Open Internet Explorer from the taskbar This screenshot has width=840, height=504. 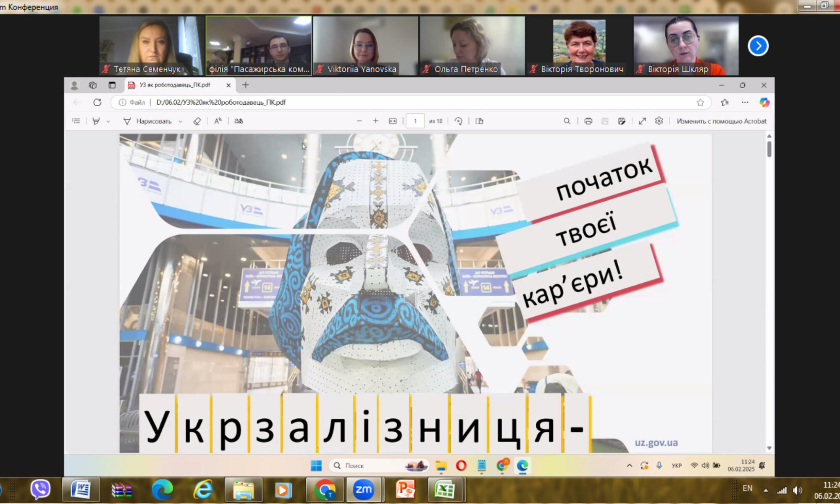(202, 489)
